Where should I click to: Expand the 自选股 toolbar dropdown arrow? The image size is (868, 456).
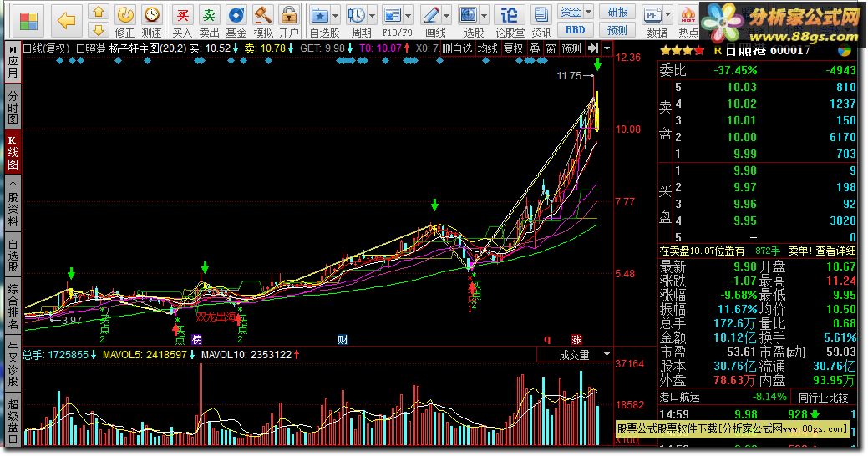(336, 16)
